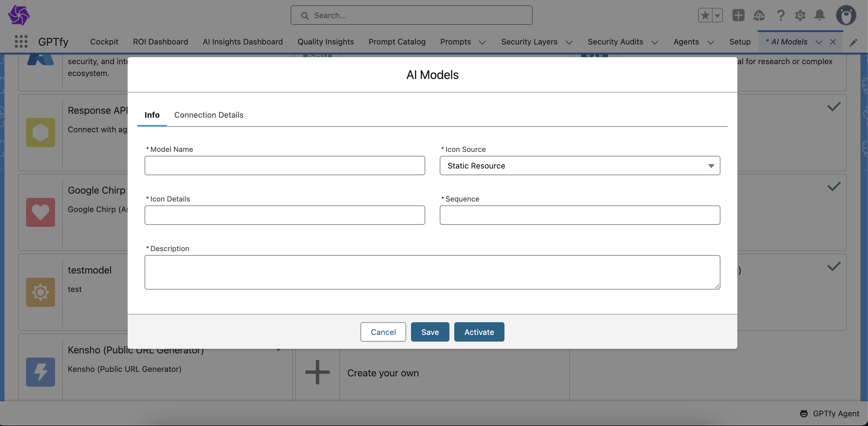The image size is (868, 426).
Task: Click the user avatar profile icon
Action: pos(846,15)
